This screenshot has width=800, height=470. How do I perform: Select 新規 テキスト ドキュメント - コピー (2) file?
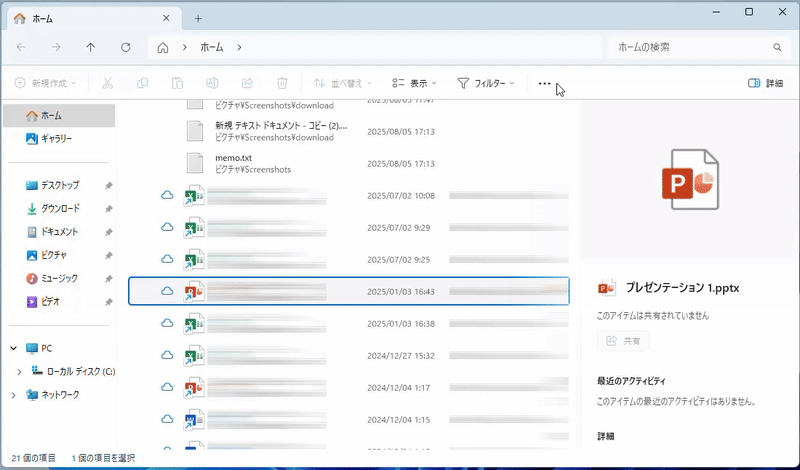[x=349, y=131]
